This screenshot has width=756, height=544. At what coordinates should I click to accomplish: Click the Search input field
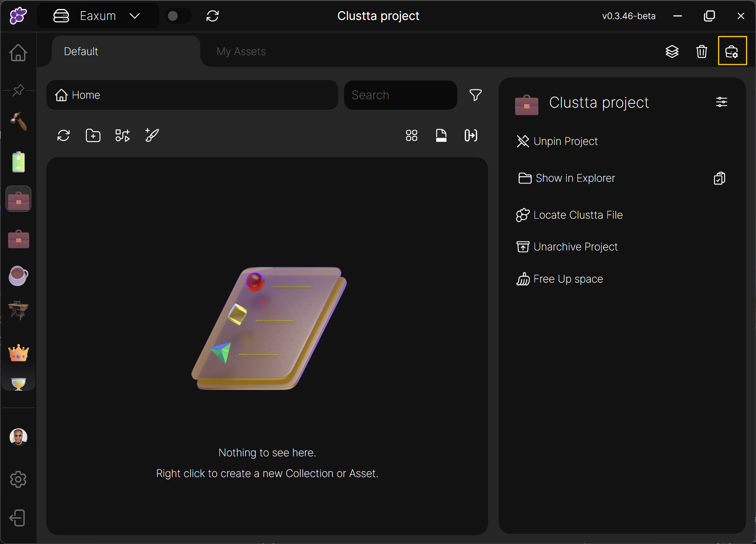coord(400,95)
